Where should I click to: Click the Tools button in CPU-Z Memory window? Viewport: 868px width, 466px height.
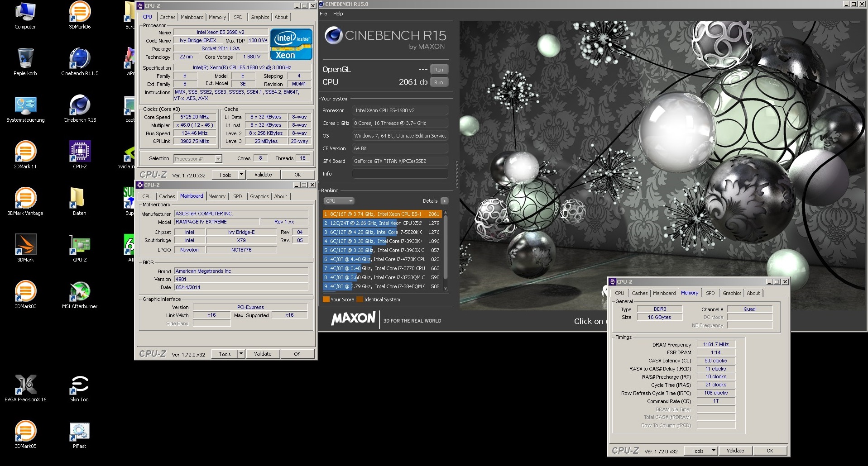point(697,451)
